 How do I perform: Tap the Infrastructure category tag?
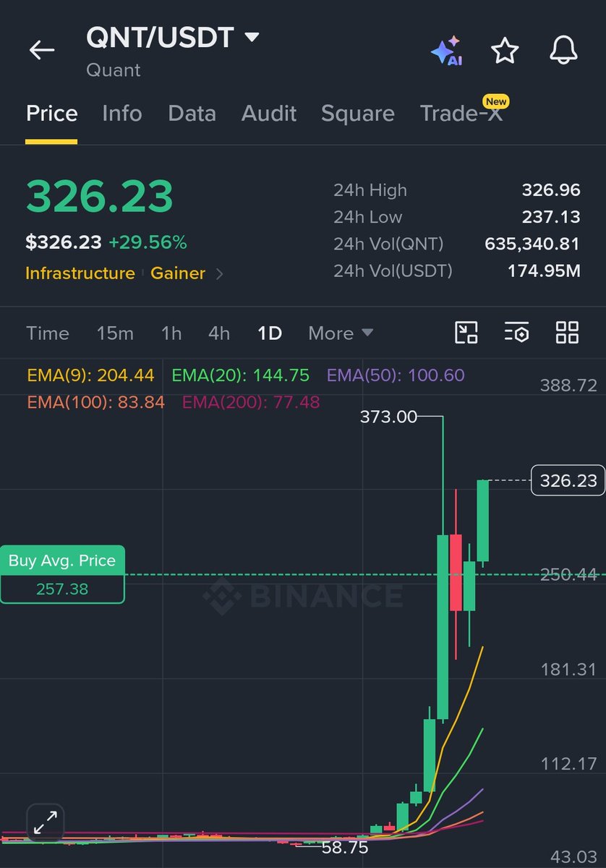(x=80, y=273)
